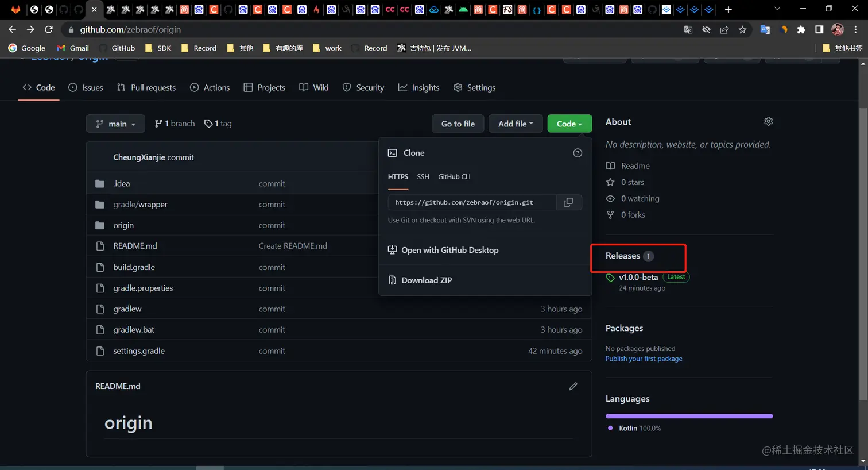Click the Kotlin language bar
This screenshot has width=868, height=470.
[689, 416]
